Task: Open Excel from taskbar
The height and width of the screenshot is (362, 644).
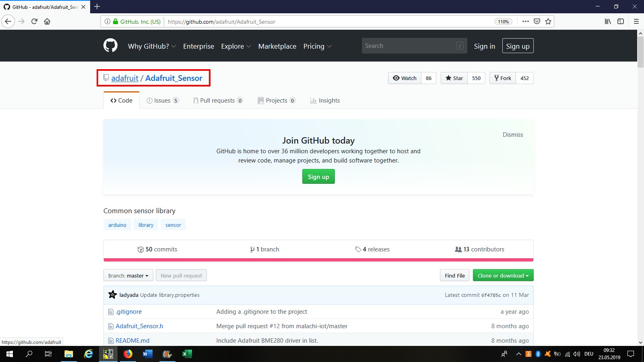Action: point(187,354)
